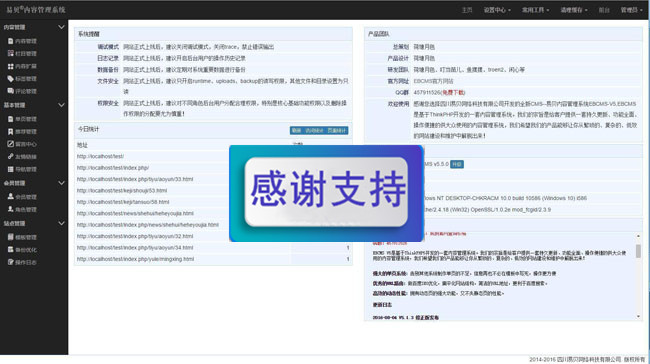This screenshot has width=650, height=364.
Task: Click the 栏目管理 sidebar icon
Action: 10,53
